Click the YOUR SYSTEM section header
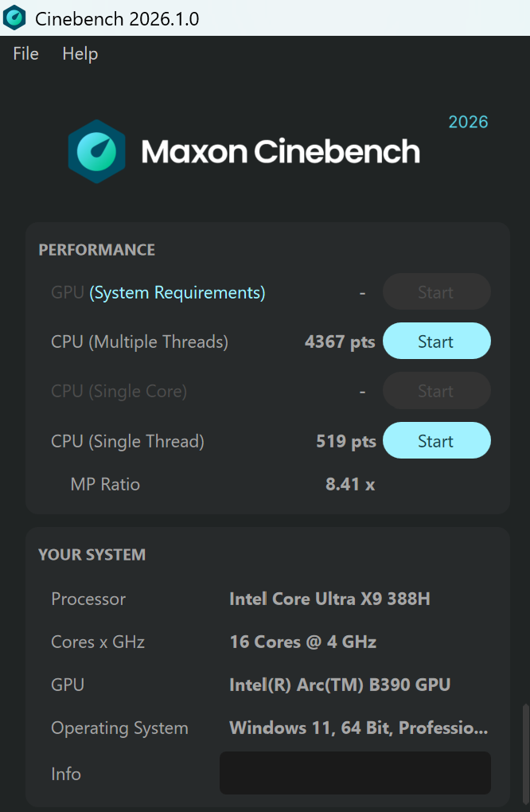Screen dimensions: 530x812 (x=92, y=555)
